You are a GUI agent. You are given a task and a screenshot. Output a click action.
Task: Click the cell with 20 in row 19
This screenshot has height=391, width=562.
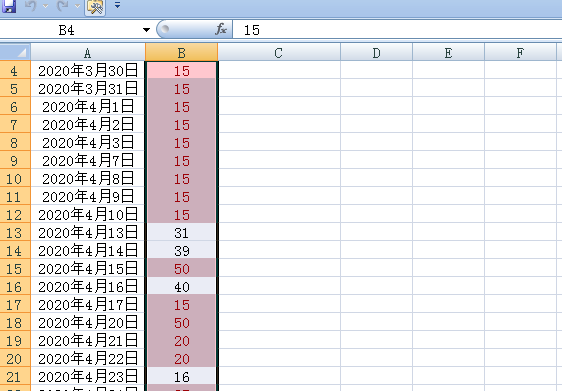181,340
